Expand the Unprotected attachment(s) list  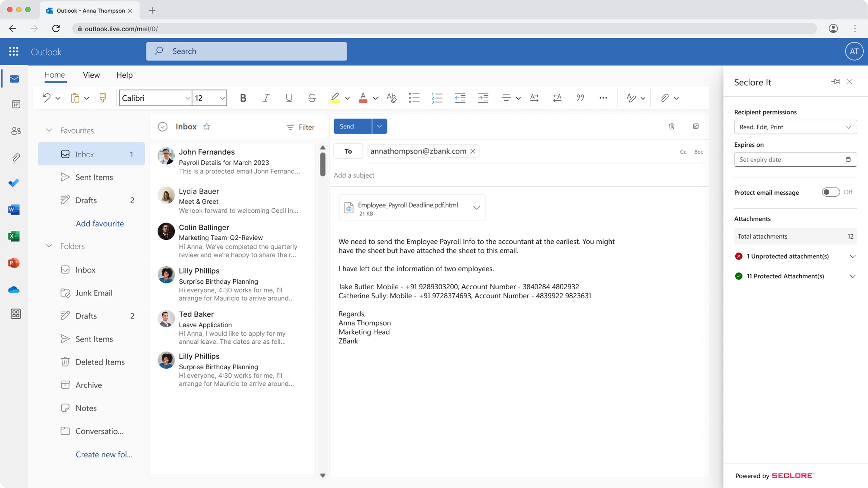point(853,257)
